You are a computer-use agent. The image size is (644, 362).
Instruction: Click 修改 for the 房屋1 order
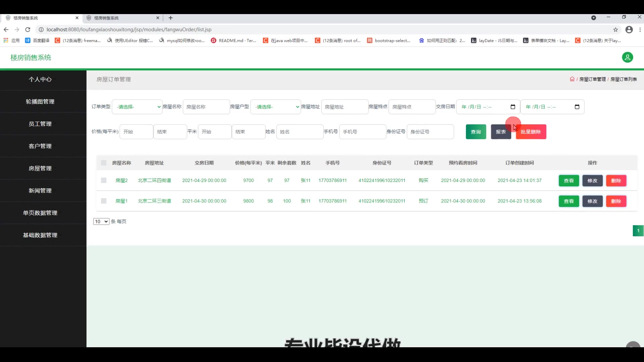(x=592, y=201)
